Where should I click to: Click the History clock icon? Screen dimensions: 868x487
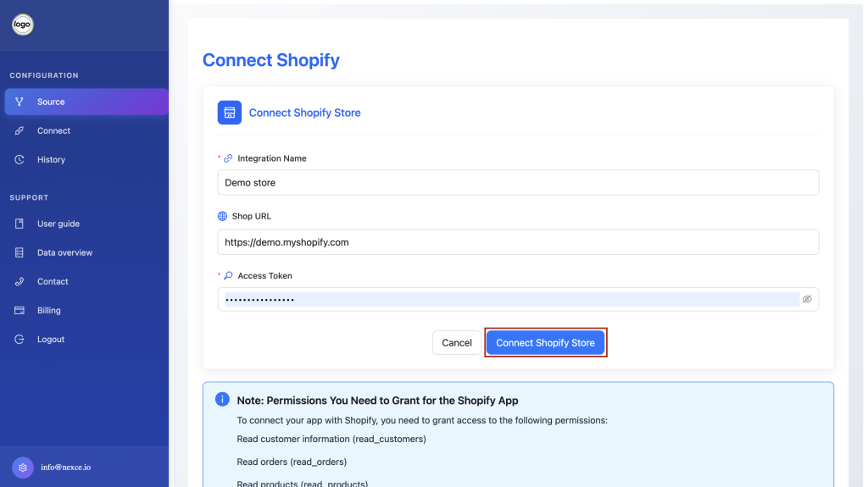(19, 159)
